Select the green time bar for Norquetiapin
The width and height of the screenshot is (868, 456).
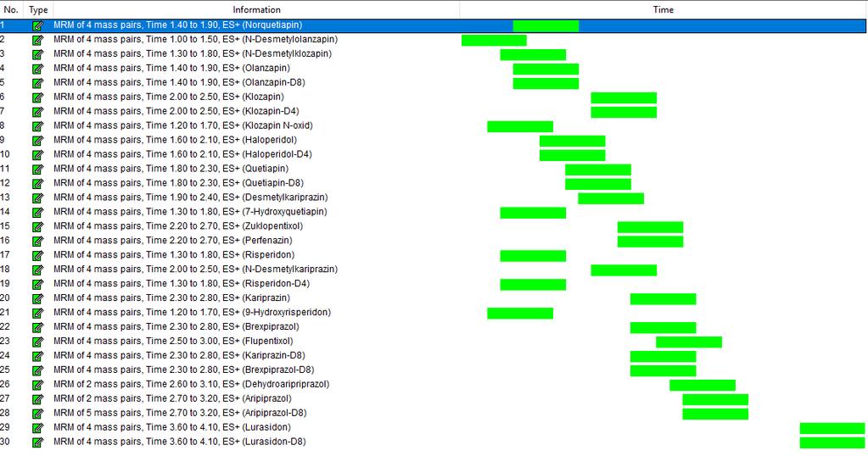pyautogui.click(x=546, y=25)
